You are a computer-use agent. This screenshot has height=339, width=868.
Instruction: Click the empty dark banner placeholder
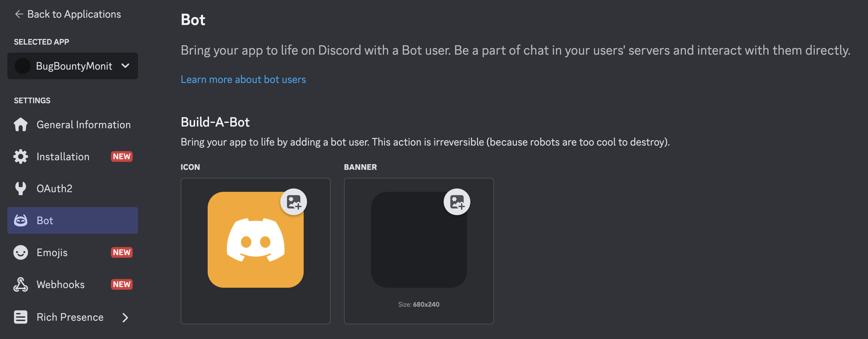(419, 240)
